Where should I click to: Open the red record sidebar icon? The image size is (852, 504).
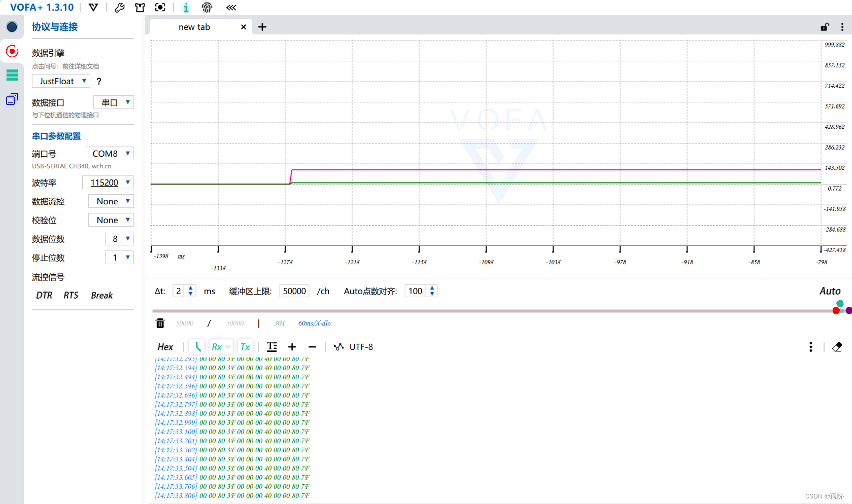point(12,51)
